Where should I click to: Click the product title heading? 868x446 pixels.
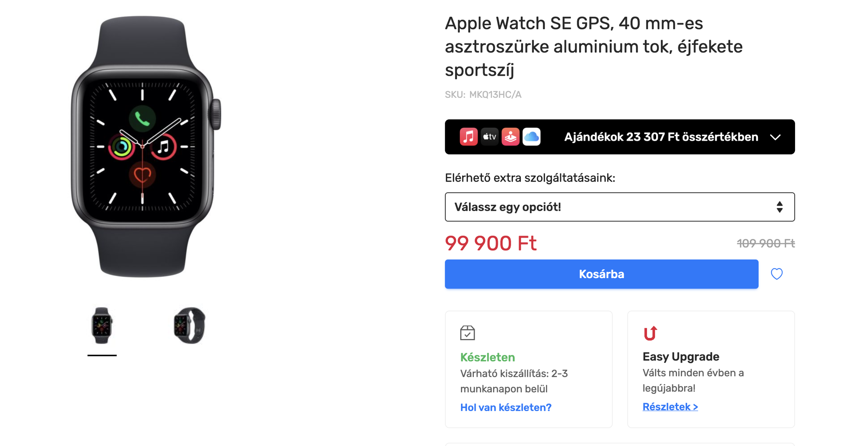click(593, 46)
